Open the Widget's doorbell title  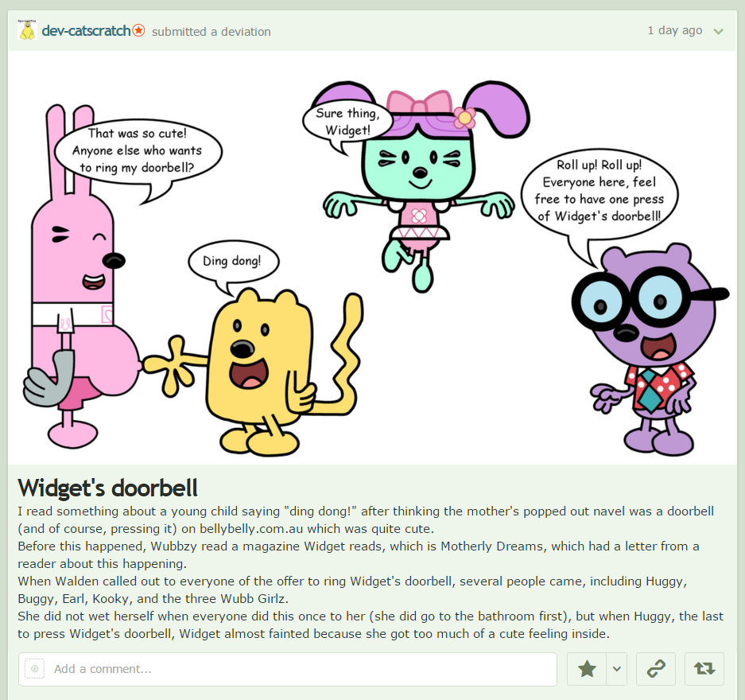tap(108, 488)
